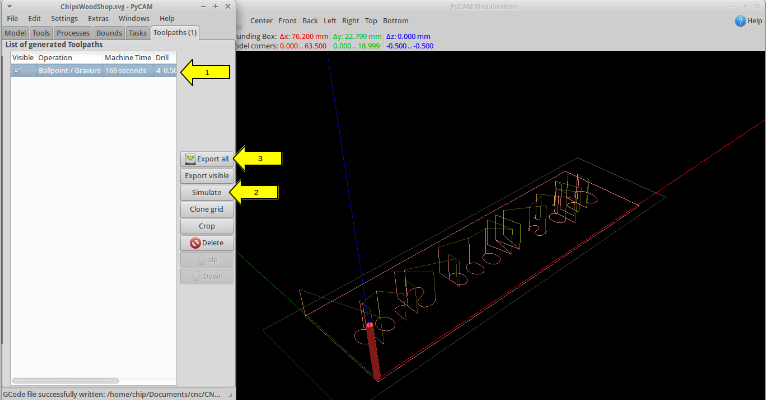This screenshot has height=400, width=768.
Task: Open the PyCAM window menu arrow
Action: click(9, 6)
